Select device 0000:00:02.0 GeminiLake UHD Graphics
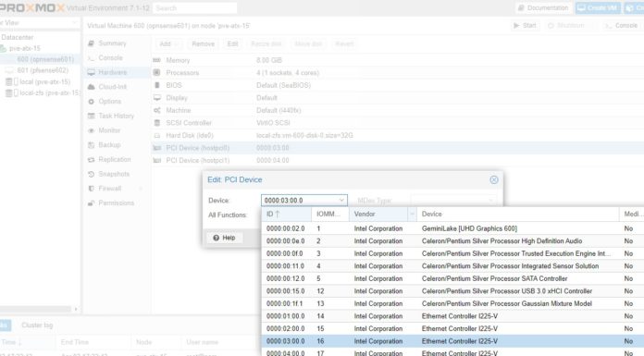Screen dimensions: 644x356 452,228
